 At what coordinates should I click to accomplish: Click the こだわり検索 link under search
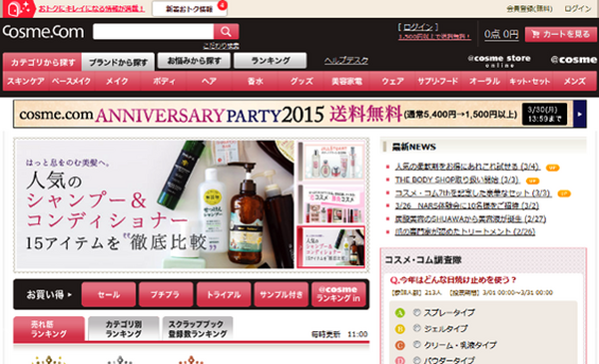click(x=221, y=46)
